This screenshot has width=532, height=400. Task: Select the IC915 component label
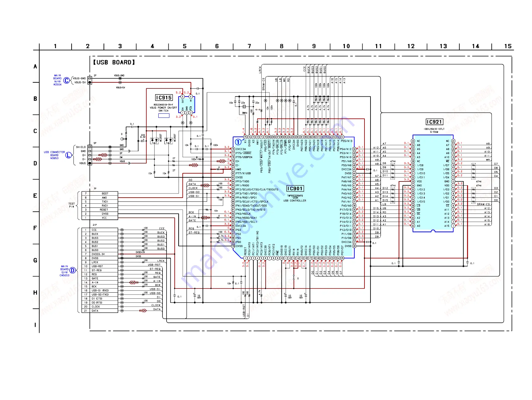point(164,98)
